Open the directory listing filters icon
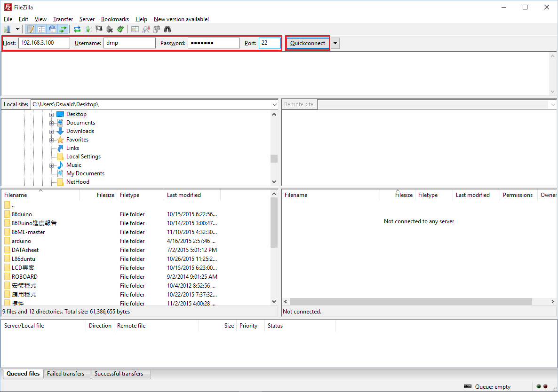The width and height of the screenshot is (558, 392). (x=135, y=29)
